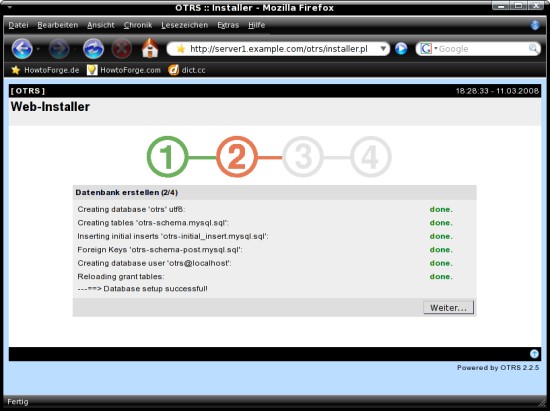Viewport: 550px width, 411px height.
Task: Click the 'Foreign Keys' schema-post line
Action: click(x=160, y=250)
